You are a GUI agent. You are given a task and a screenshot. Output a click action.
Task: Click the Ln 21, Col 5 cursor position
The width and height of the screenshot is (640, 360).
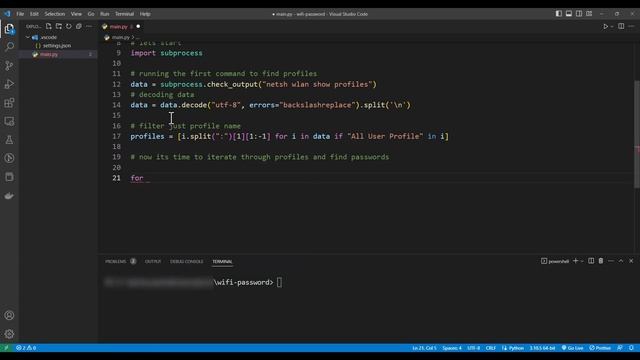tap(424, 348)
